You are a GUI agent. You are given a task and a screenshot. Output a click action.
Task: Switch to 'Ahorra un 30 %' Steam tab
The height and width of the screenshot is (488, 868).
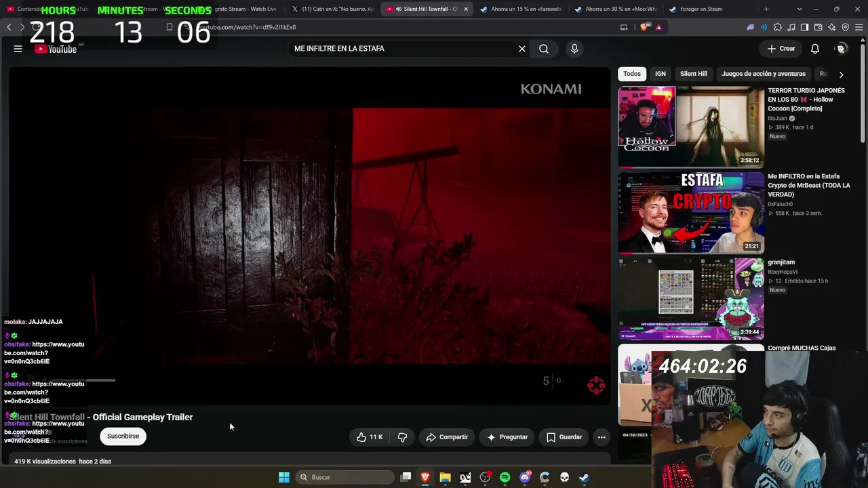tap(615, 9)
